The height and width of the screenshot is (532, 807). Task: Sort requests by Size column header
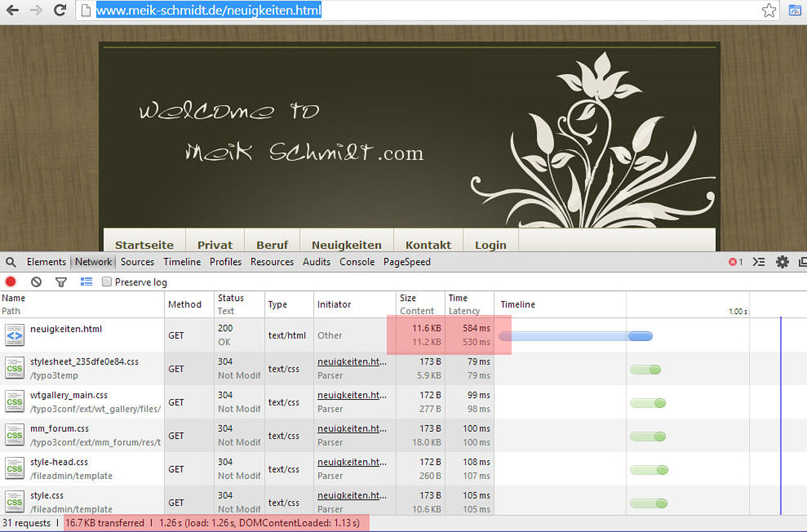pos(408,298)
